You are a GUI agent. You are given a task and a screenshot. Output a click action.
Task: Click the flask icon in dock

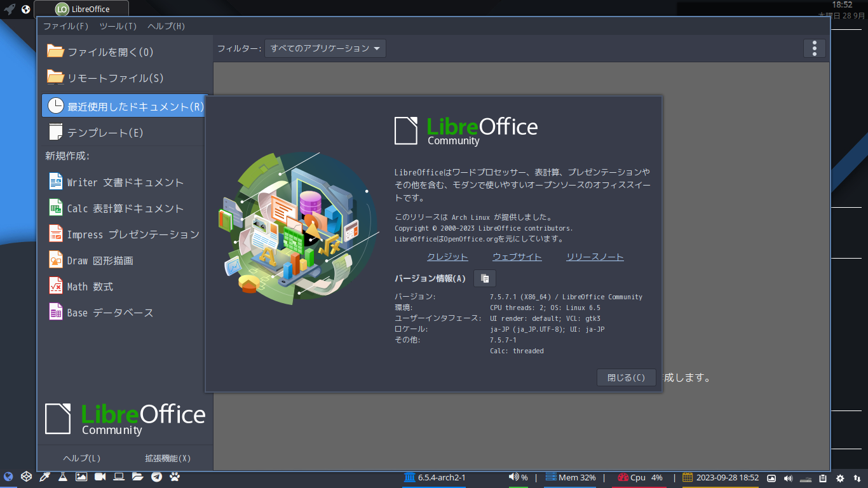click(x=63, y=477)
